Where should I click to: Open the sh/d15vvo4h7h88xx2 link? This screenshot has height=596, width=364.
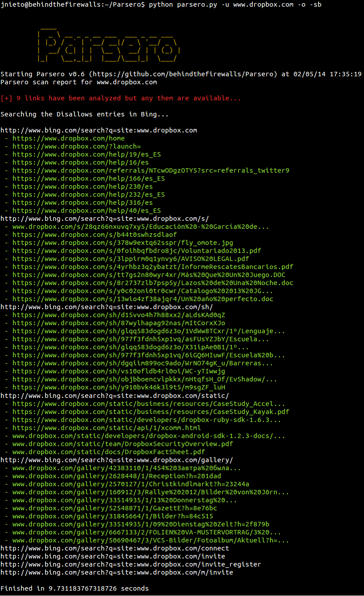click(119, 315)
